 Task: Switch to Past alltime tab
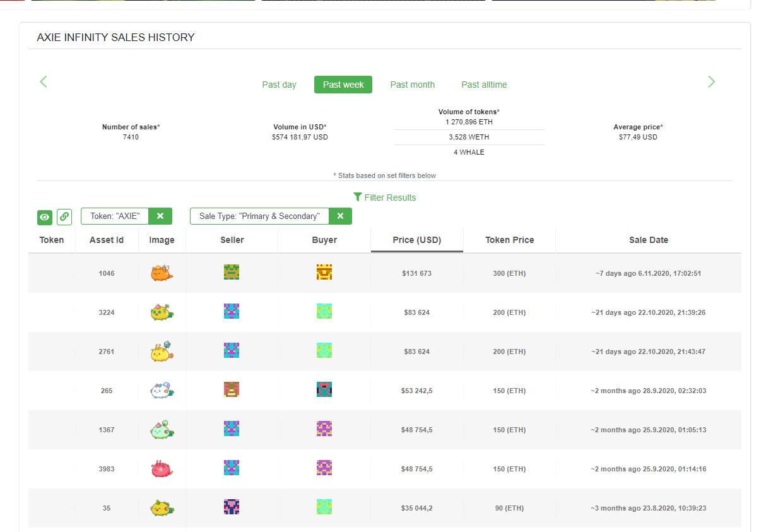point(484,85)
